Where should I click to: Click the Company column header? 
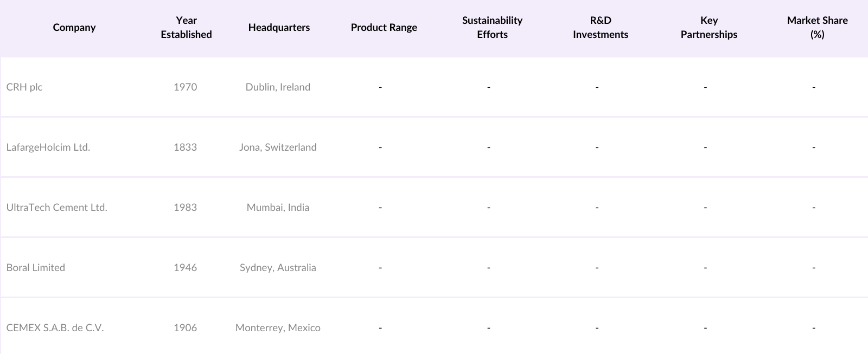click(x=74, y=28)
